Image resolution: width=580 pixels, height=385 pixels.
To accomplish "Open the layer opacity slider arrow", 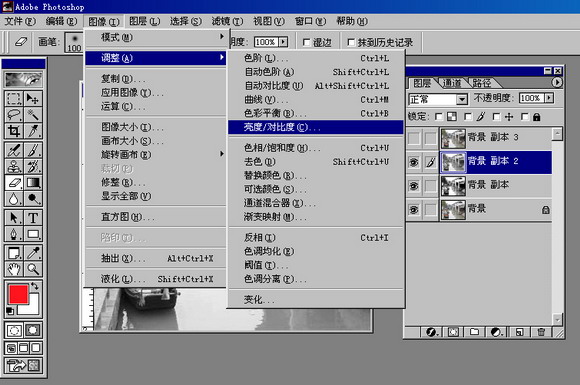I will 549,98.
